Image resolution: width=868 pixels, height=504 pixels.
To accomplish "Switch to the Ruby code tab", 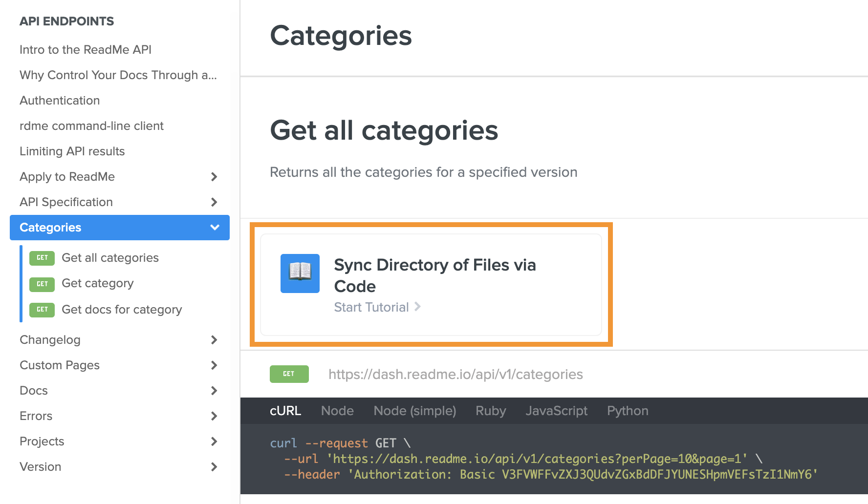I will [491, 411].
